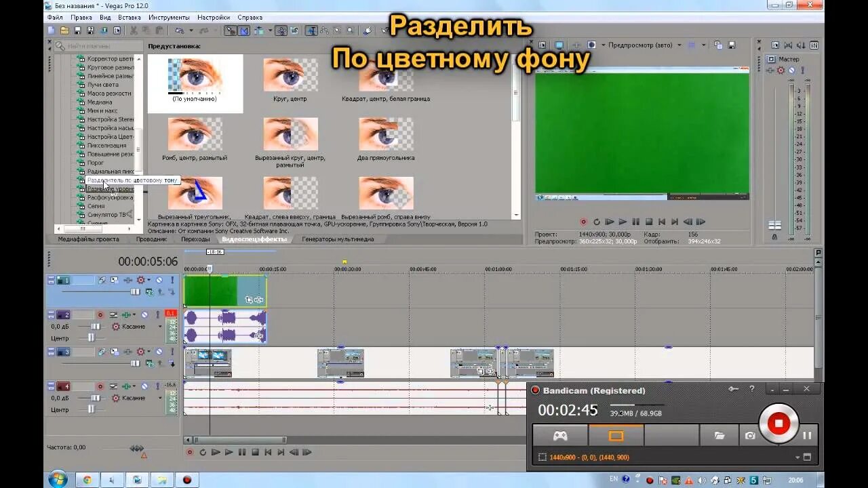Image resolution: width=868 pixels, height=488 pixels.
Task: Take screenshot with Bandicam camera icon
Action: [749, 436]
